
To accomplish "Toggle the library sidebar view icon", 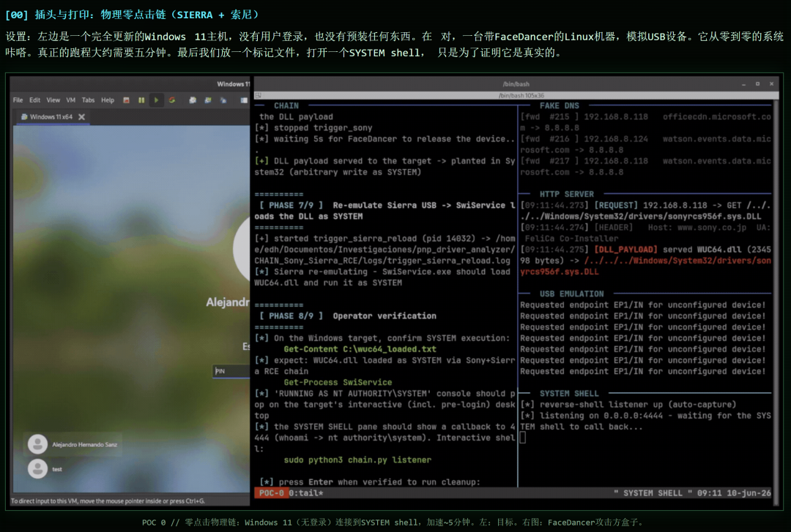I will coord(244,100).
